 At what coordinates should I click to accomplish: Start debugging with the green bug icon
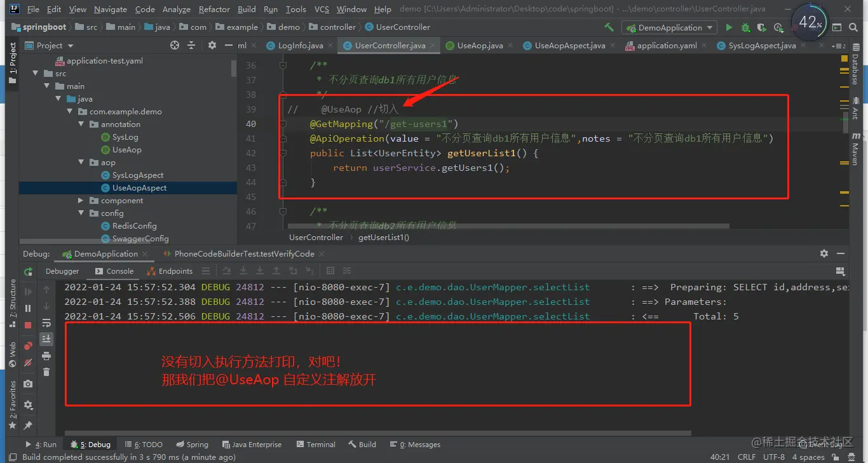745,27
